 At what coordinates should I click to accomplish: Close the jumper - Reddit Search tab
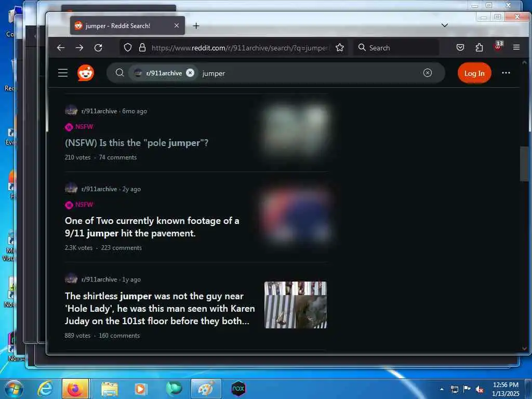pyautogui.click(x=177, y=25)
